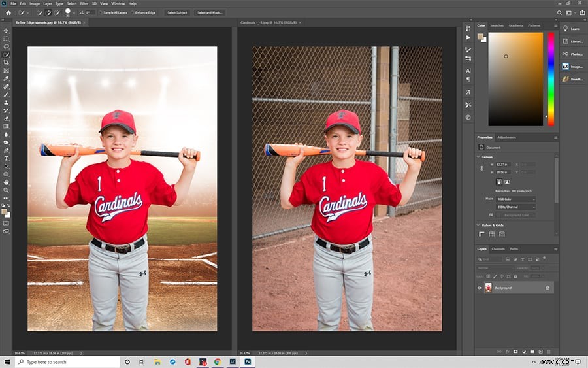
Task: Open the Learn panel
Action: (x=571, y=29)
